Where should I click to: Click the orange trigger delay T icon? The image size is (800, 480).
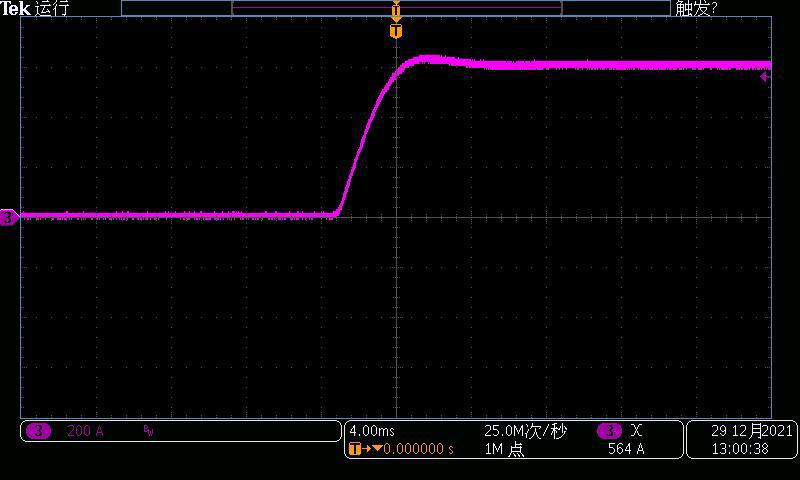pos(356,449)
